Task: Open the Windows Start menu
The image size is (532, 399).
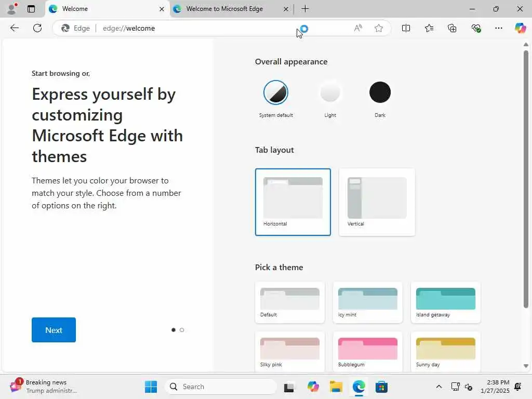Action: [151, 387]
